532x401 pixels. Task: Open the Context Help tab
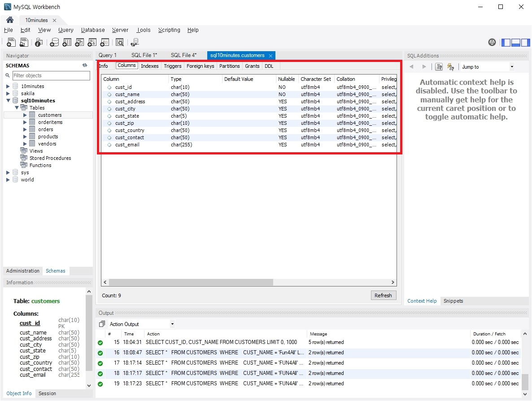point(422,301)
